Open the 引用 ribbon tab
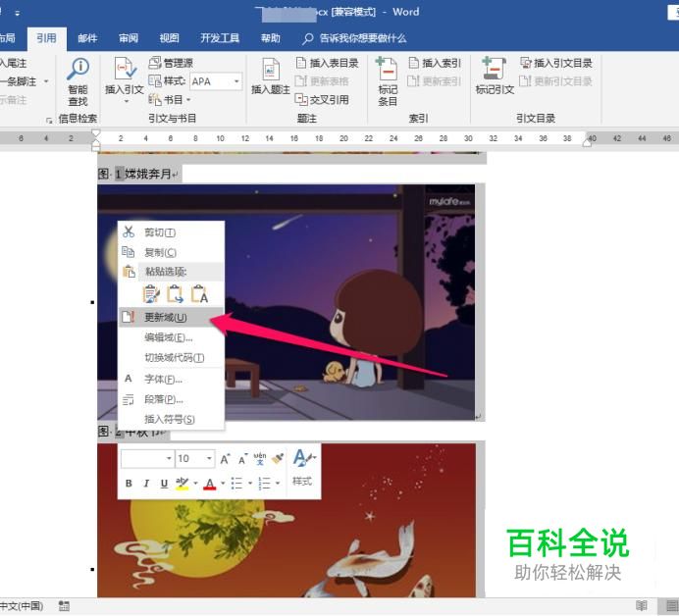Image resolution: width=679 pixels, height=616 pixels. pos(46,38)
